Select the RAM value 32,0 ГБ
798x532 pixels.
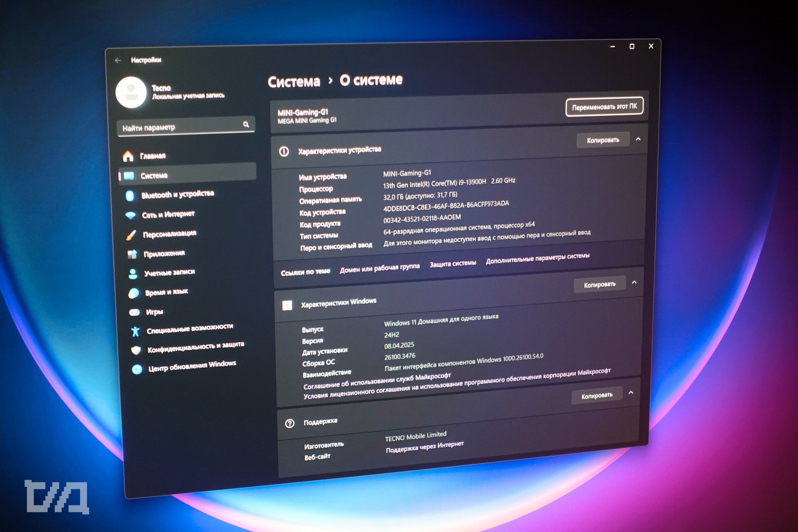420,196
